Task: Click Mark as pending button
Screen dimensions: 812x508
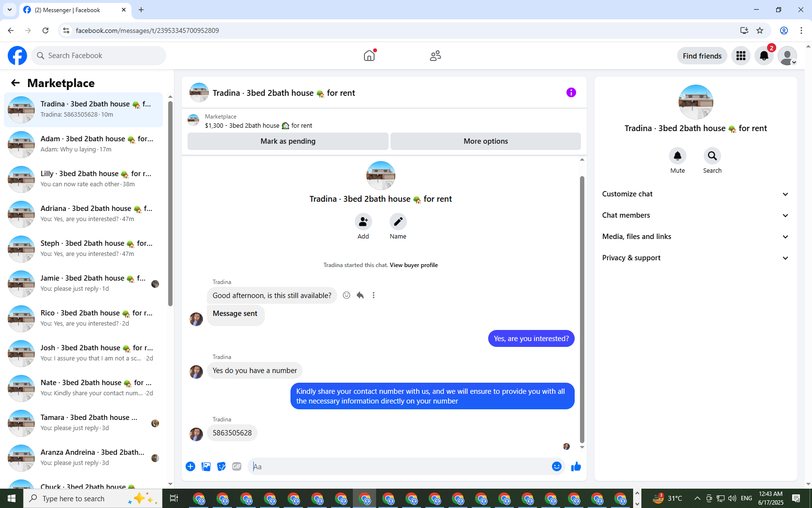Action: coord(288,141)
